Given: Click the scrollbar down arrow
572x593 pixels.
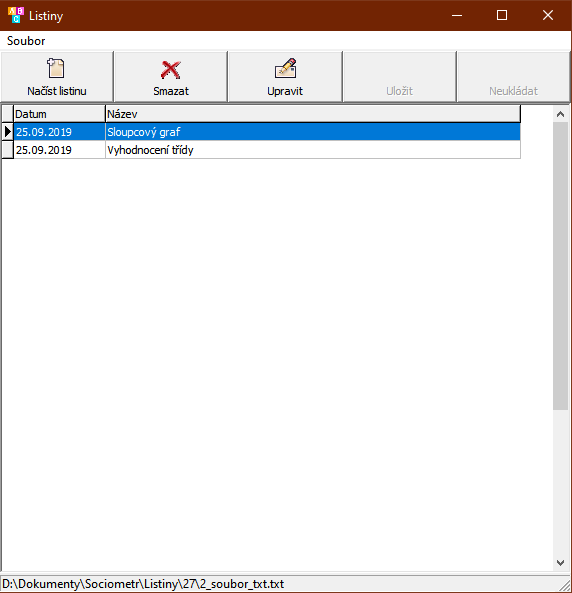Looking at the screenshot, I should coord(561,563).
